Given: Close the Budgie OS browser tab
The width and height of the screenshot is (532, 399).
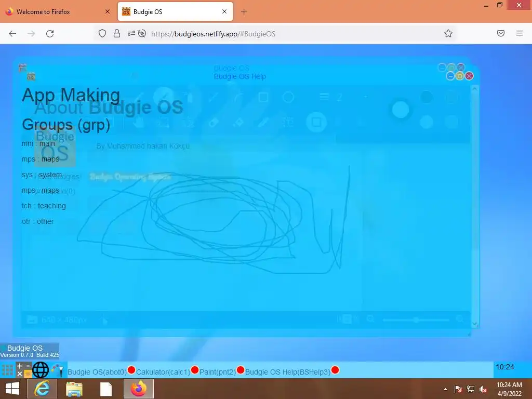Looking at the screenshot, I should (x=224, y=11).
